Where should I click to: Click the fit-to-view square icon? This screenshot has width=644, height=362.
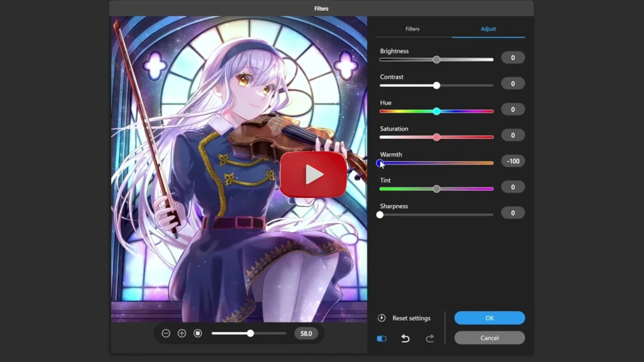(x=197, y=334)
